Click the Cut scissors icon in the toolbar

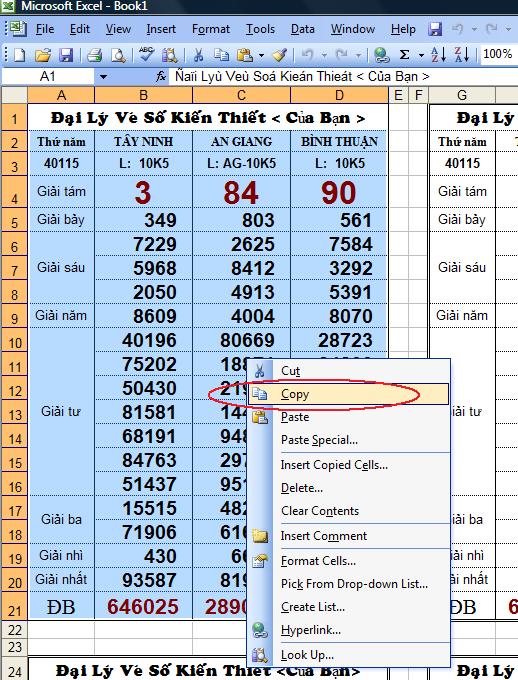pos(198,55)
